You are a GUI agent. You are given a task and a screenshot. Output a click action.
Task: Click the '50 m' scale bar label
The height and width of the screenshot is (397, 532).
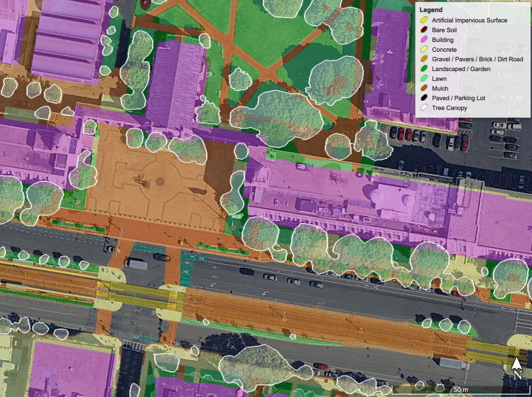[x=461, y=390]
